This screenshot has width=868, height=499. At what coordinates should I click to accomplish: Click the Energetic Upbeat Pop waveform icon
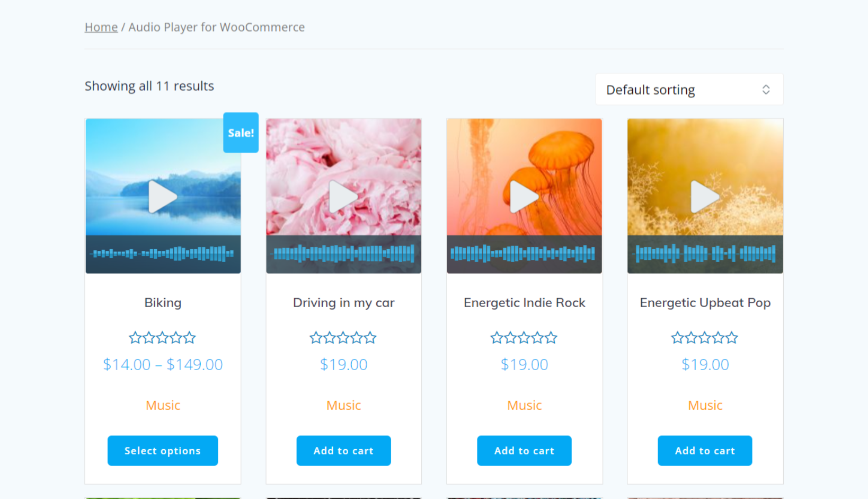705,253
